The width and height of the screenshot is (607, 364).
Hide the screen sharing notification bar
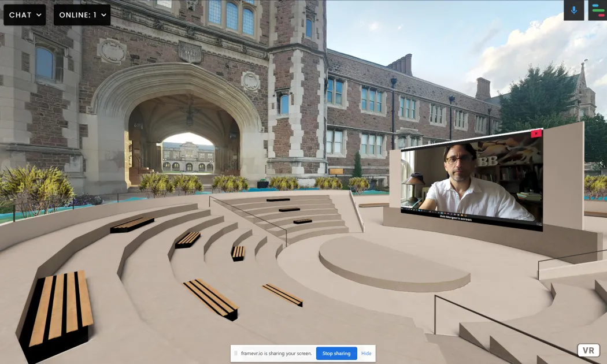pyautogui.click(x=367, y=353)
